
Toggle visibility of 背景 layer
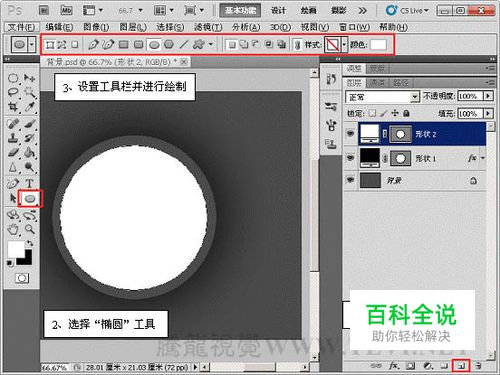pyautogui.click(x=350, y=180)
